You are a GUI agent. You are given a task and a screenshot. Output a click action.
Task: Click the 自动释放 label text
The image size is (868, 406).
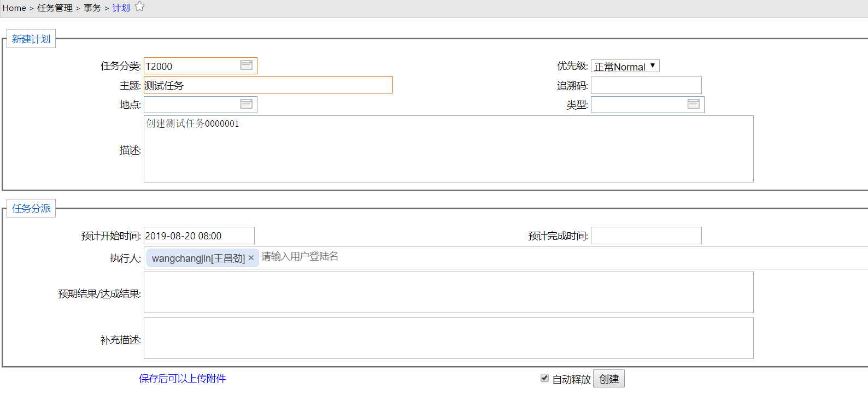pos(571,379)
